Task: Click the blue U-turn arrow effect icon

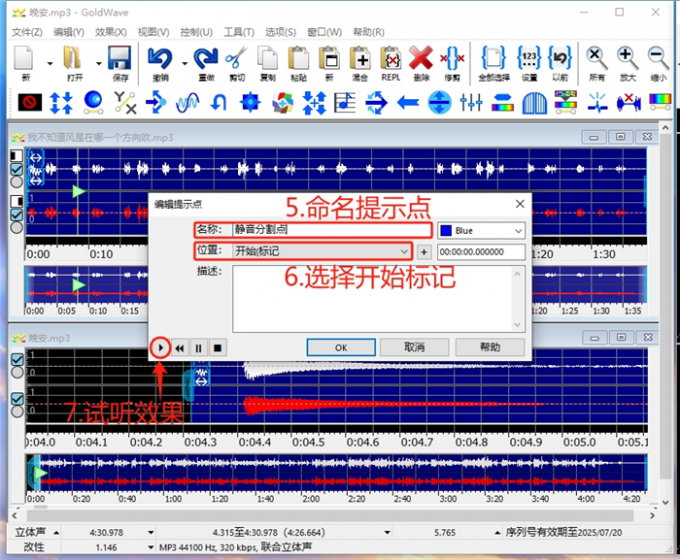Action: (219, 103)
